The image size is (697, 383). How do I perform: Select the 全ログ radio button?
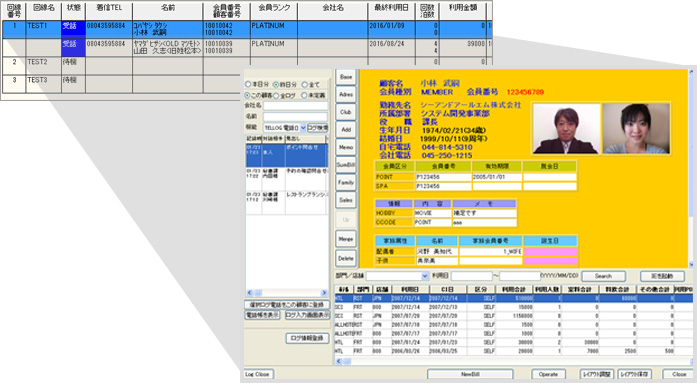(276, 95)
